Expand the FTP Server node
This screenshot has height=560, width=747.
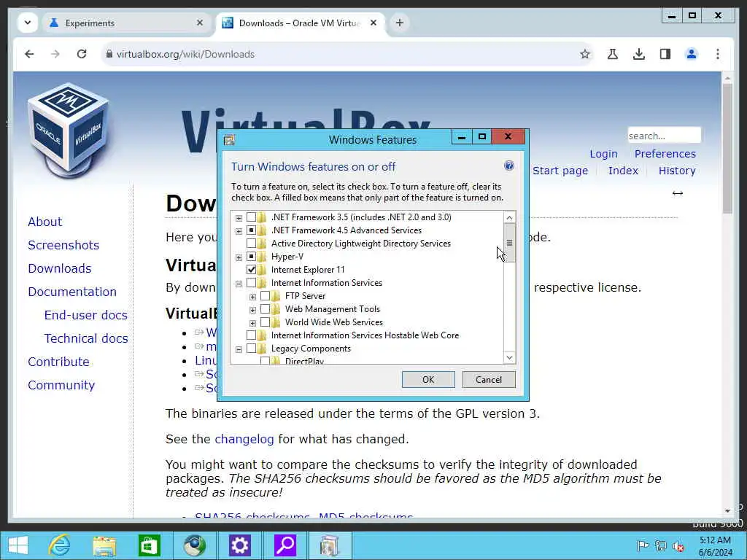(x=252, y=297)
